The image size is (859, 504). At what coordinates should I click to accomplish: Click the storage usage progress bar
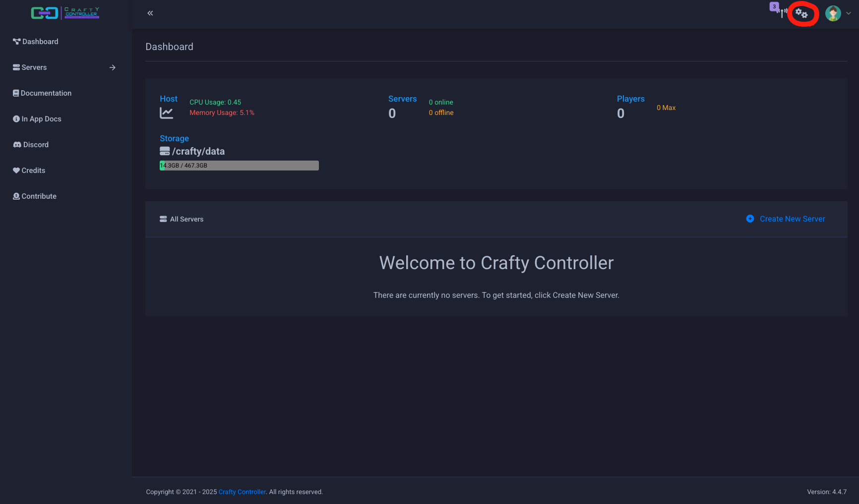[x=239, y=165]
